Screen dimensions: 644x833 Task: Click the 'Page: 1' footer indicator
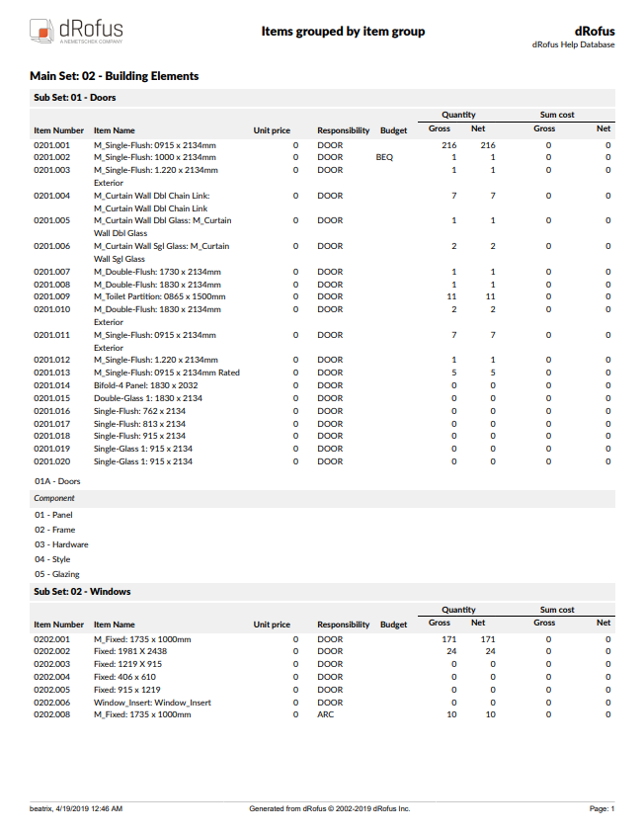tap(602, 809)
